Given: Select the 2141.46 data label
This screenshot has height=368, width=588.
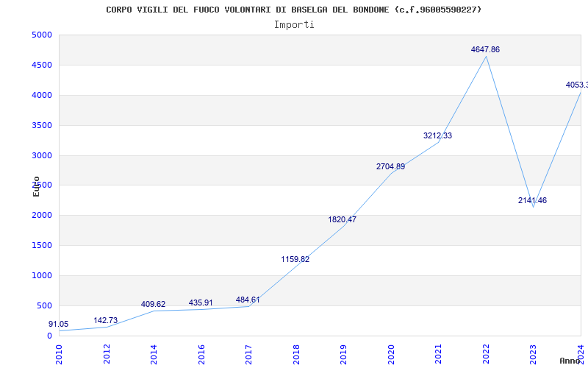Looking at the screenshot, I should [532, 200].
